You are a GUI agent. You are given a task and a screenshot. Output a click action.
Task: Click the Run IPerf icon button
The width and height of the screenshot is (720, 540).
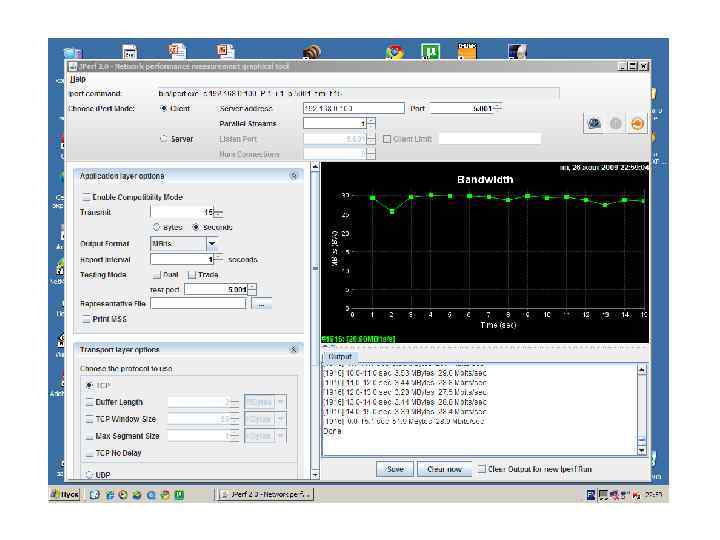595,123
